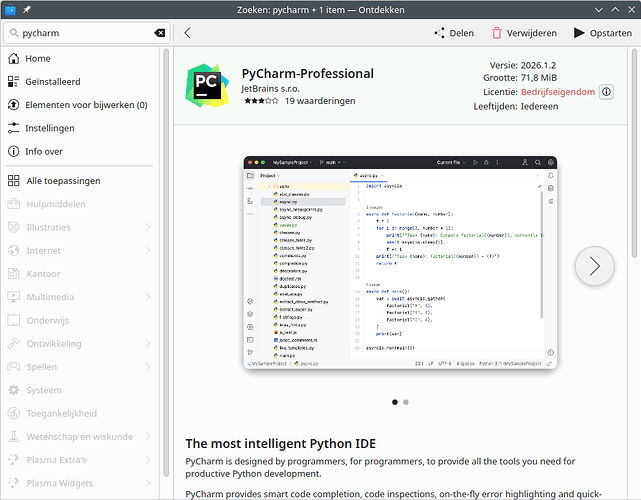641x500 pixels.
Task: Select the first screenshot page dot
Action: (394, 402)
